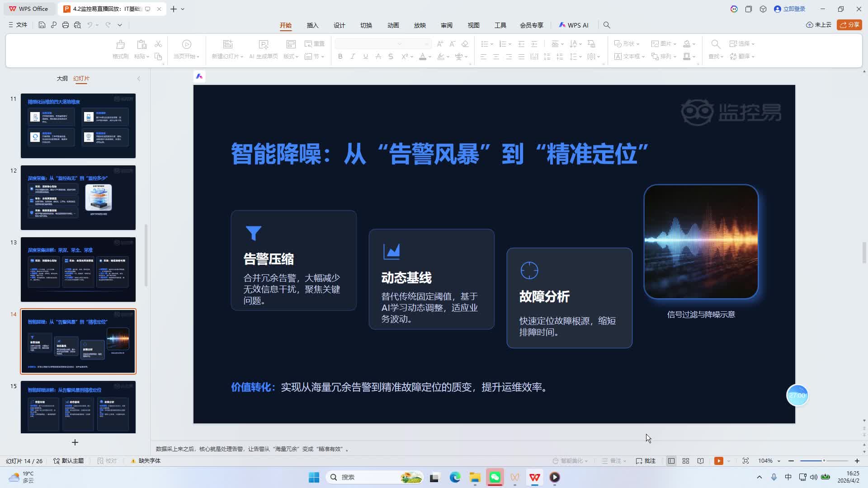Click the print icon in quick toolbar
This screenshot has height=488, width=868.
coord(66,25)
